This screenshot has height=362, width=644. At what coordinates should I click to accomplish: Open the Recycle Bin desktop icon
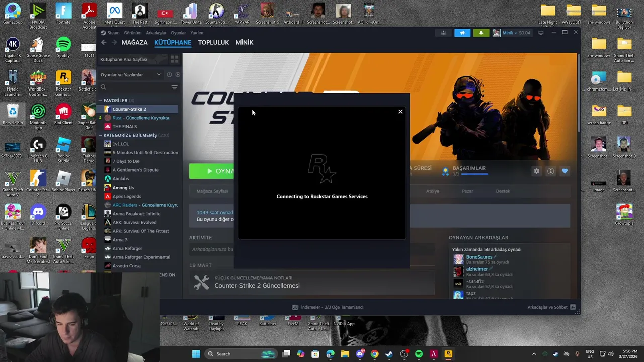coord(13,114)
